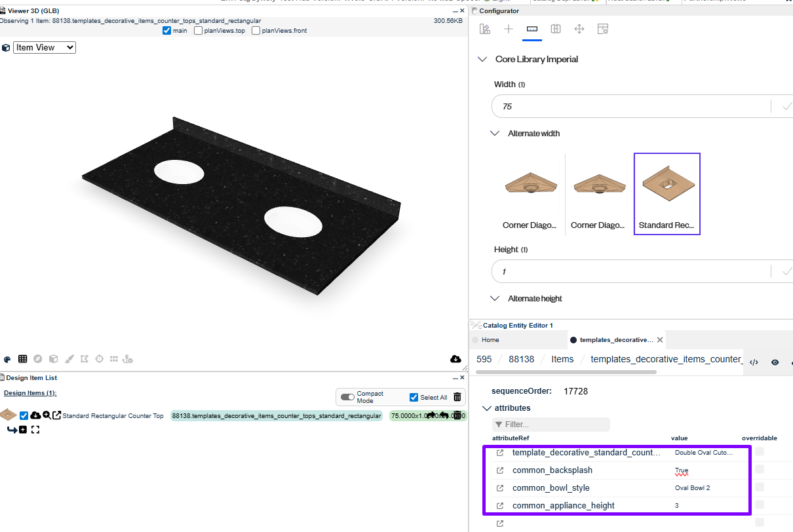Open the first Configurator toolbar icon with pencil

485,29
